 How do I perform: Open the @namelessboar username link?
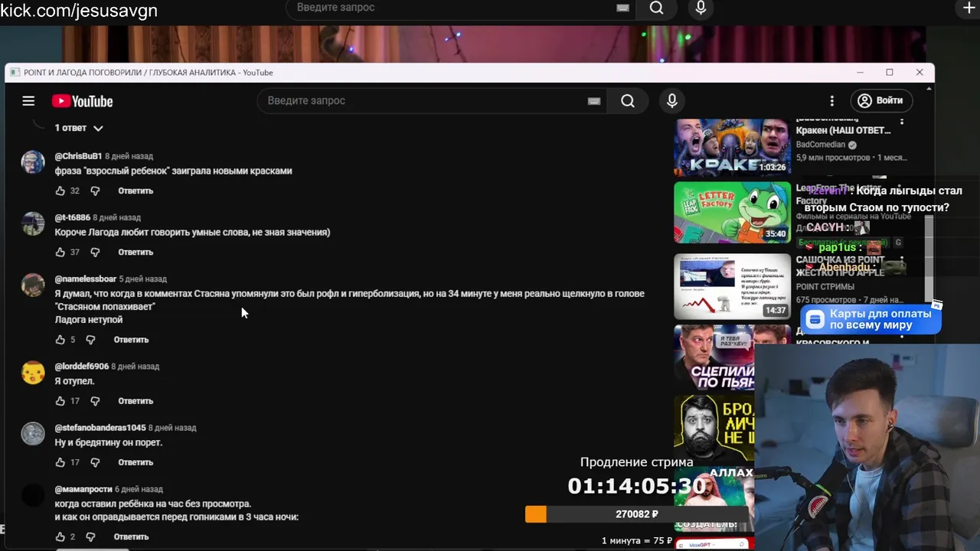coord(86,279)
